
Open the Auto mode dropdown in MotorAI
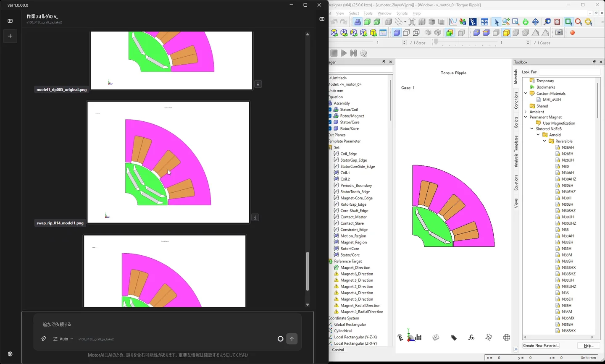[63, 339]
